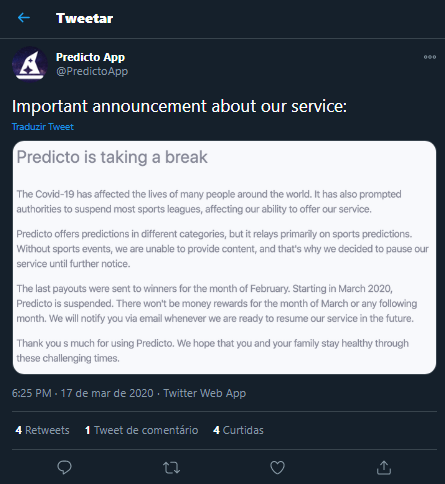Viewport: 445px width, 484px height.
Task: Click the 17 de mar de 2020 date
Action: coord(107,393)
